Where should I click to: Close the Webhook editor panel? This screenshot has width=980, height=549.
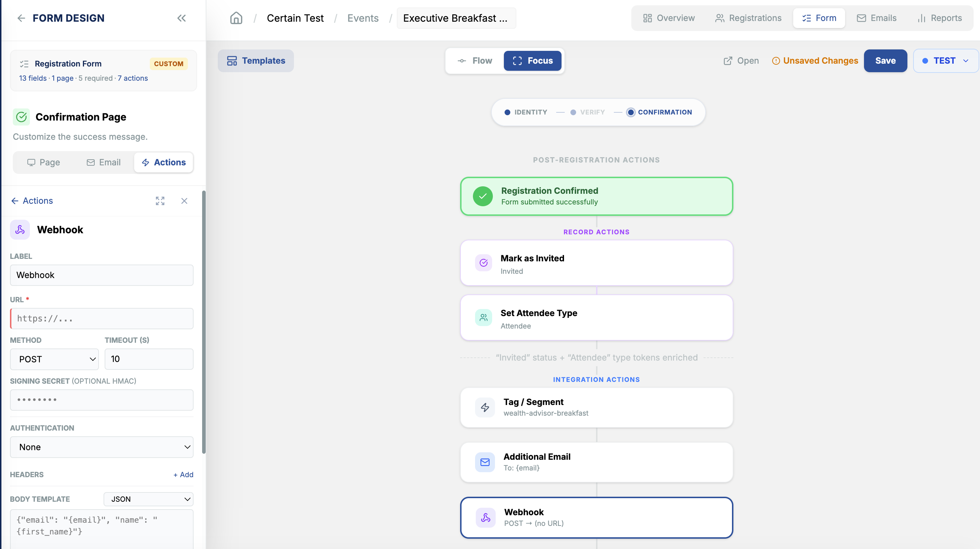[185, 201]
